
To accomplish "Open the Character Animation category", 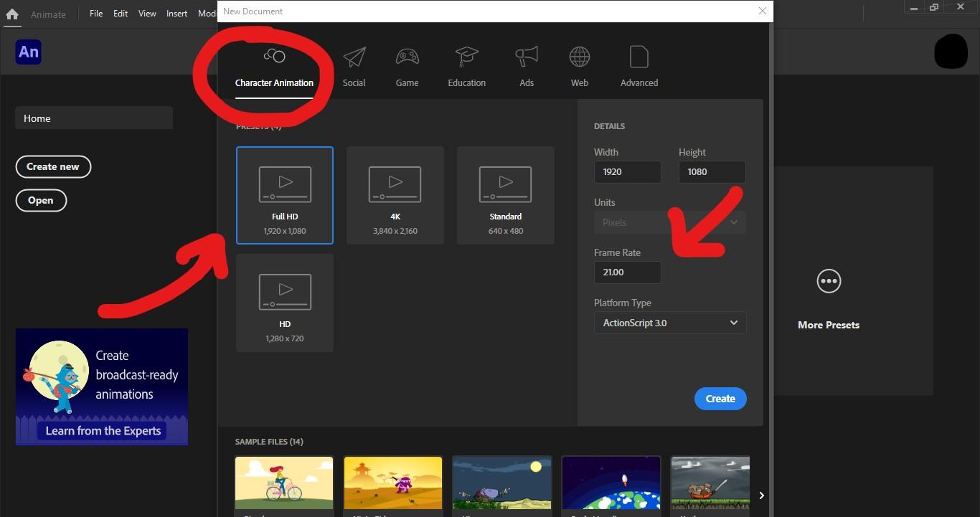I will point(274,68).
